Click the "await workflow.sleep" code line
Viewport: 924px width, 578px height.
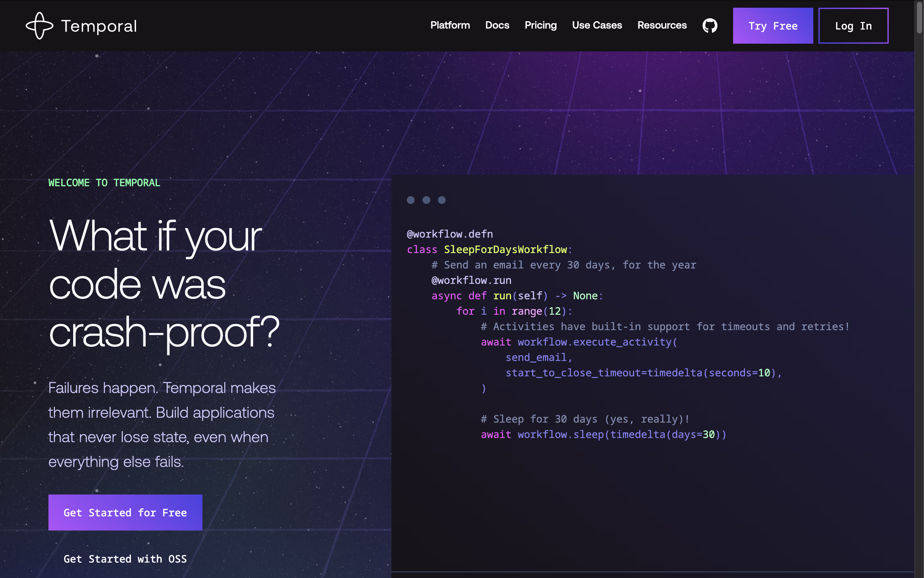tap(604, 434)
